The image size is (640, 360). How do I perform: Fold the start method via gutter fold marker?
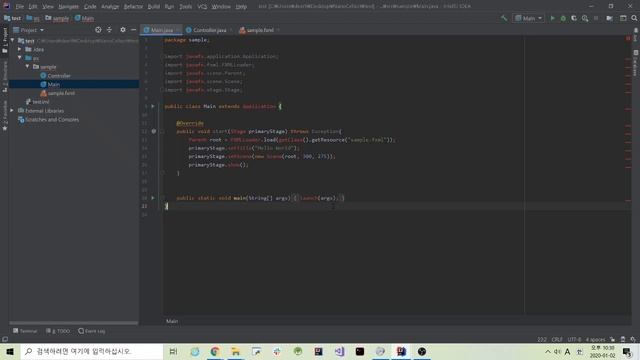[x=162, y=131]
